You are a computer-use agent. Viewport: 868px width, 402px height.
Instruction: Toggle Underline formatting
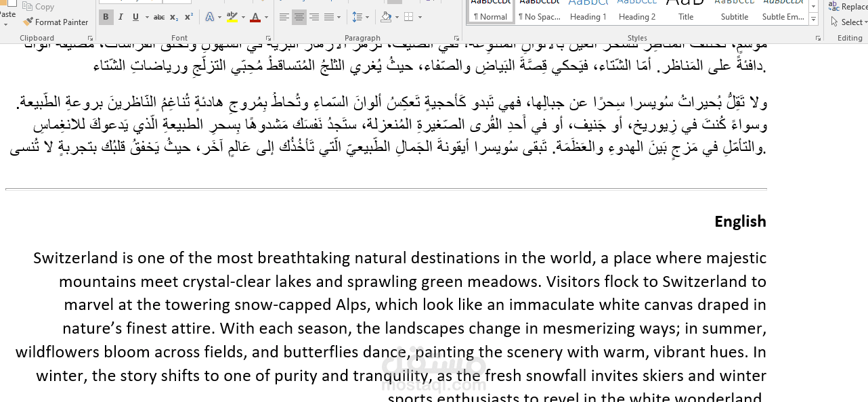135,17
